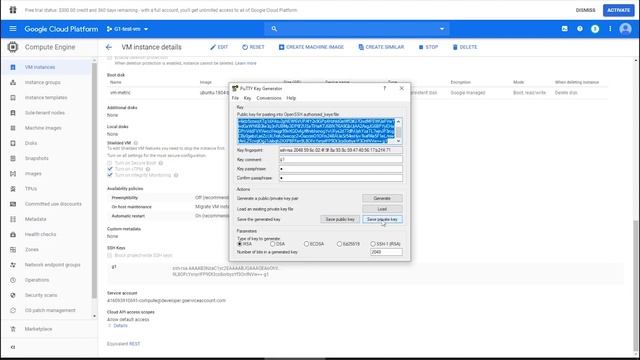Open the hamburger navigation menu

[x=13, y=29]
